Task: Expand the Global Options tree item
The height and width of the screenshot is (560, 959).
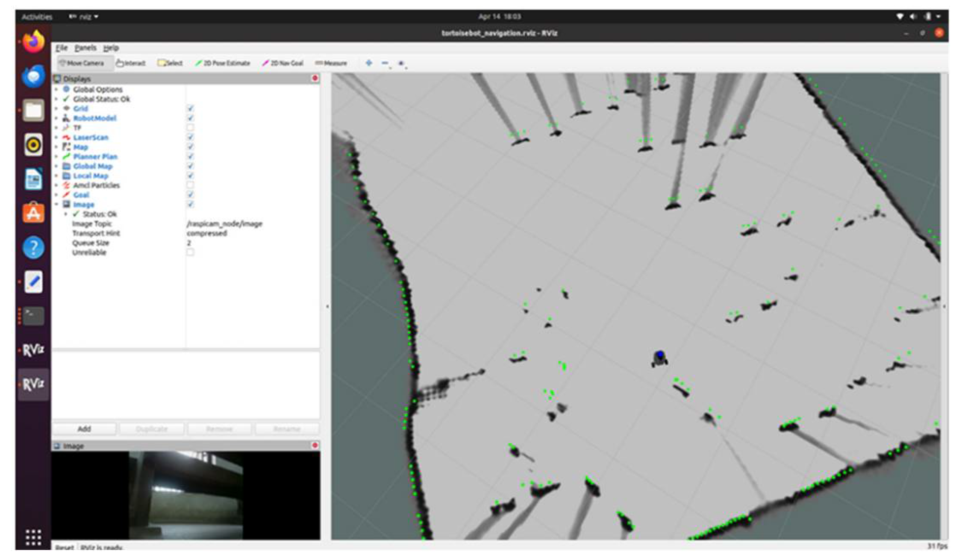Action: (x=57, y=90)
